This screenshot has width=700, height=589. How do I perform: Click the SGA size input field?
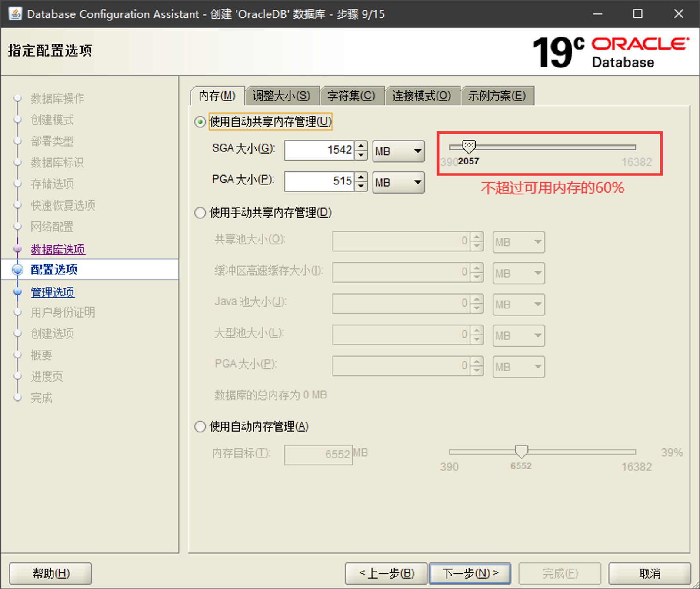point(320,150)
